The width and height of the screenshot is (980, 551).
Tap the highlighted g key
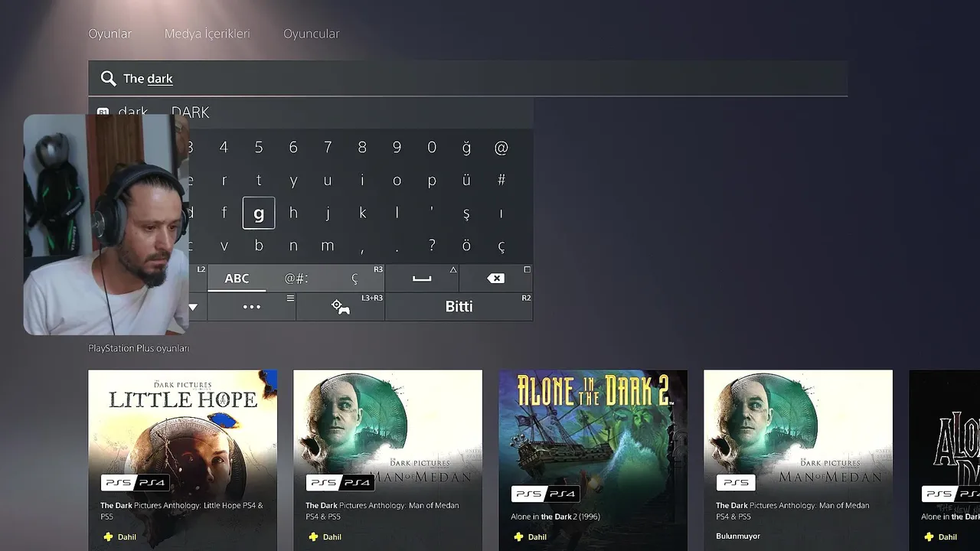[259, 213]
